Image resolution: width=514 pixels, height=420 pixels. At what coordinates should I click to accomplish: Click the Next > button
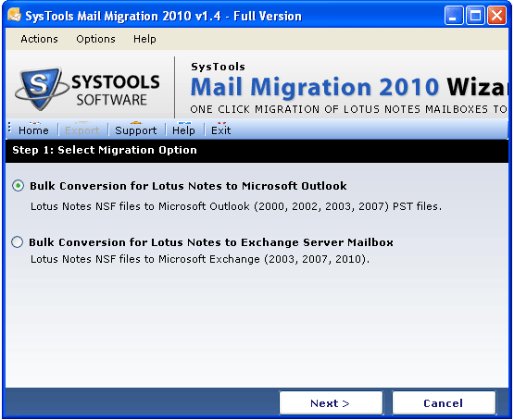pyautogui.click(x=331, y=403)
